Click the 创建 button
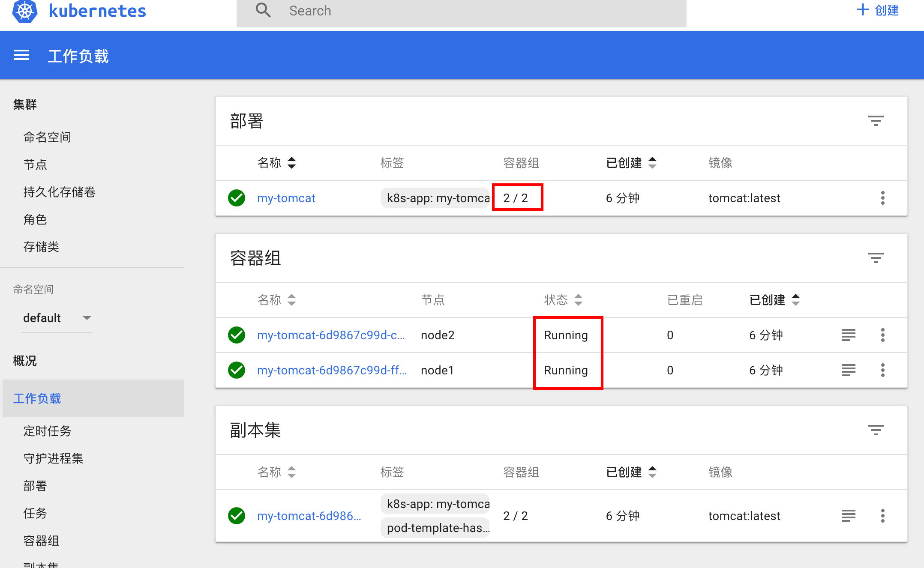The width and height of the screenshot is (924, 568). click(878, 10)
